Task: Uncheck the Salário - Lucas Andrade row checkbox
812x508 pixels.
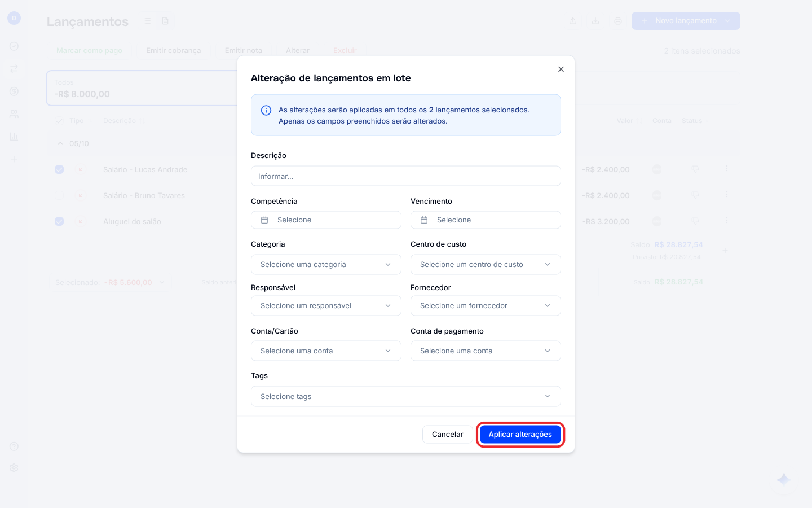Action: tap(59, 169)
